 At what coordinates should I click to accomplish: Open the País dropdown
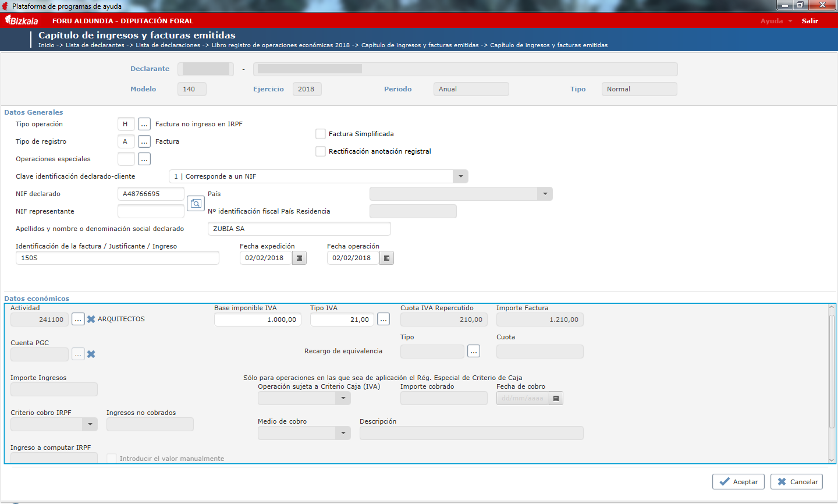click(545, 194)
